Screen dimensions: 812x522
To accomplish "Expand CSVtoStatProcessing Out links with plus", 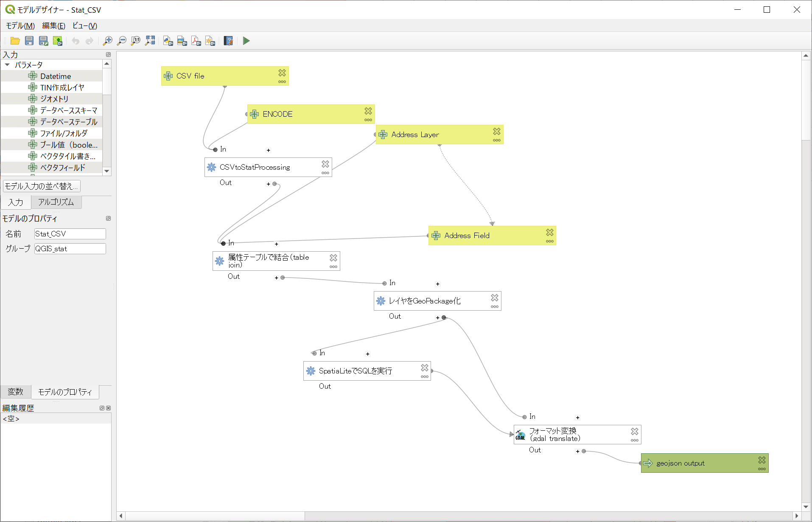I will click(x=268, y=184).
